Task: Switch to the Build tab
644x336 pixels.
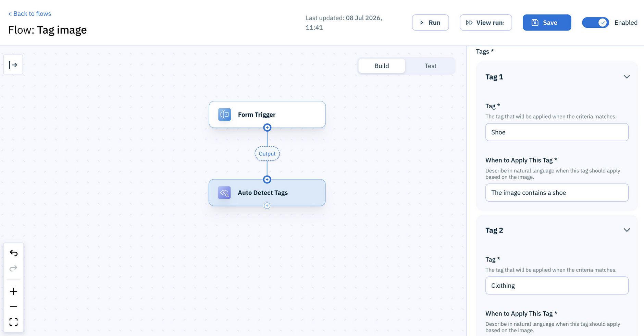Action: 382,66
